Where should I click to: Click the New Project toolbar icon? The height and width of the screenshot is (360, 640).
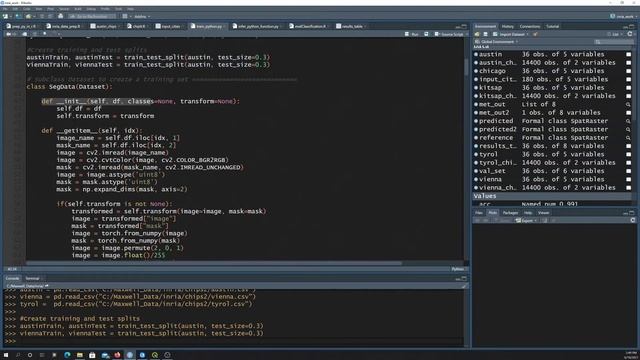tap(18, 16)
